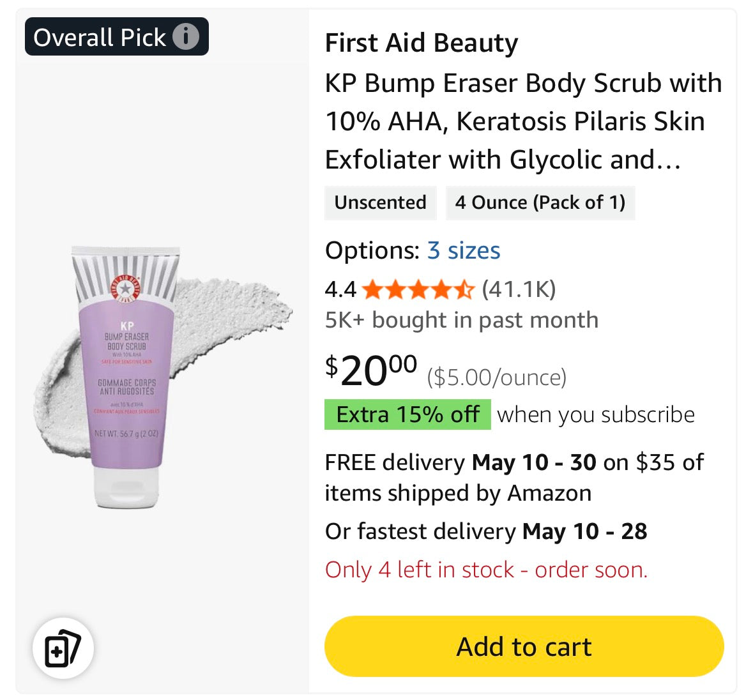
Task: Open reviews via the (41.1K) count link
Action: 519,290
